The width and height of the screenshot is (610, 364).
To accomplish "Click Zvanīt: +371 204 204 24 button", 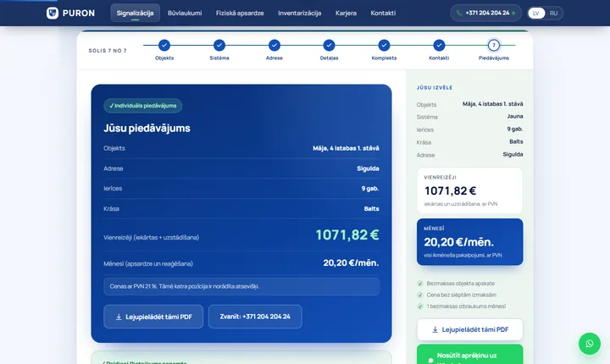I will click(255, 317).
